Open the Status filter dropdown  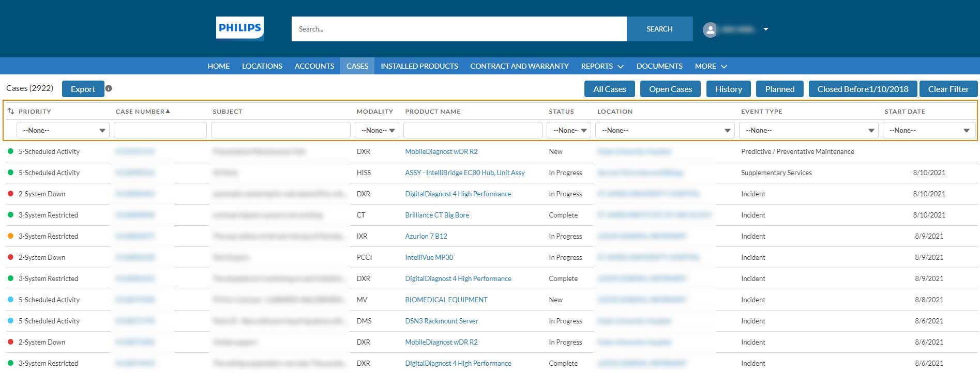tap(568, 130)
